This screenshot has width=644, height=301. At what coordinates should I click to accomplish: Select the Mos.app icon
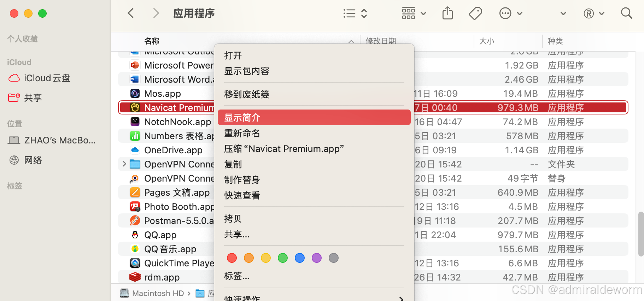(x=135, y=93)
